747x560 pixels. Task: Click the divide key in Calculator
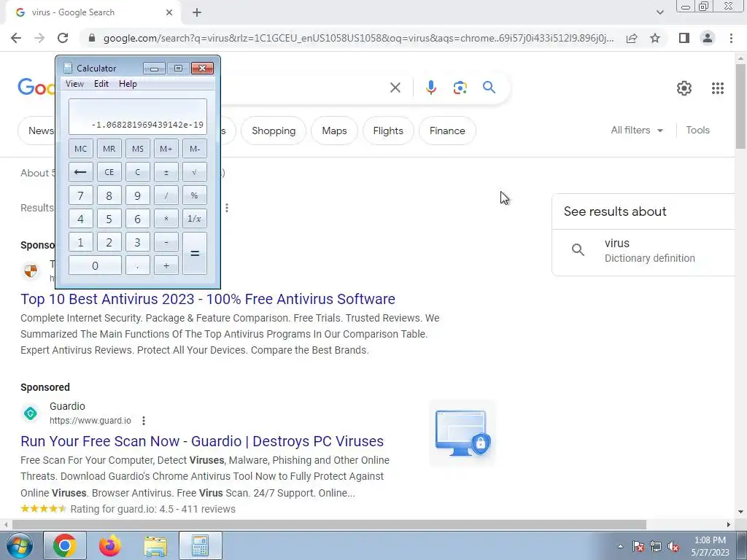click(x=166, y=195)
